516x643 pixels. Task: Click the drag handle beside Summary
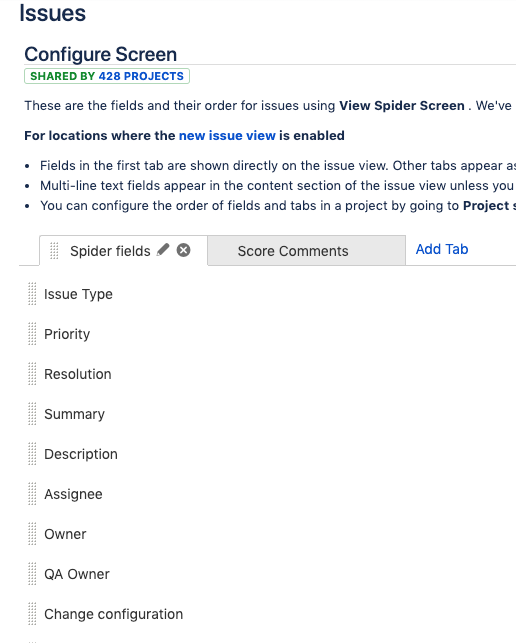[32, 414]
